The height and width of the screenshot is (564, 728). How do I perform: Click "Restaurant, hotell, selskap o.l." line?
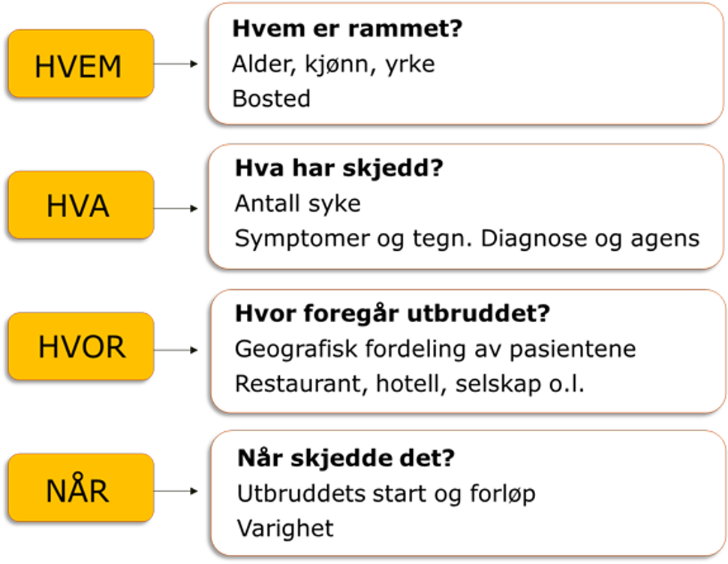click(x=410, y=383)
